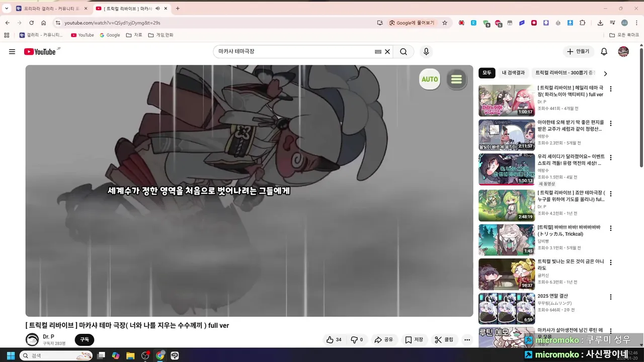Open the tab search dropdown arrow
This screenshot has width=644, height=362.
[7, 9]
